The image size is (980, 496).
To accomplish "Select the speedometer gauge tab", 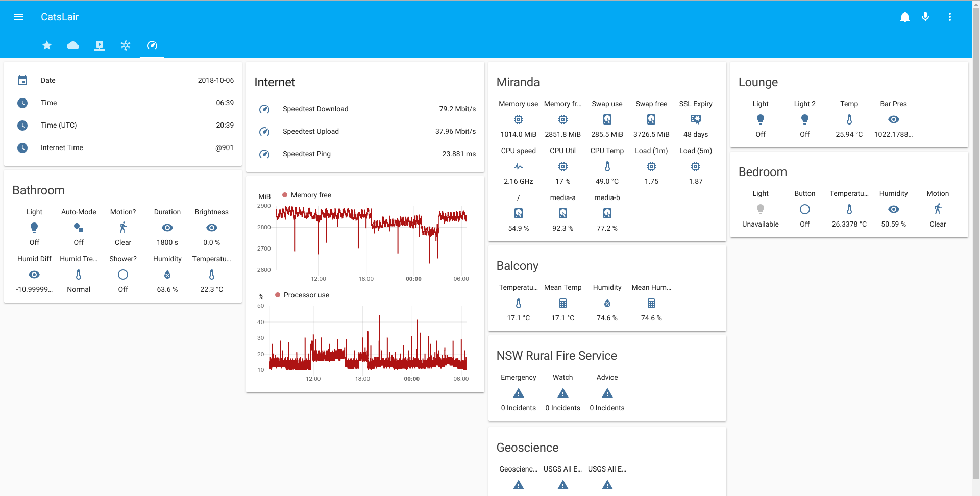I will click(152, 45).
